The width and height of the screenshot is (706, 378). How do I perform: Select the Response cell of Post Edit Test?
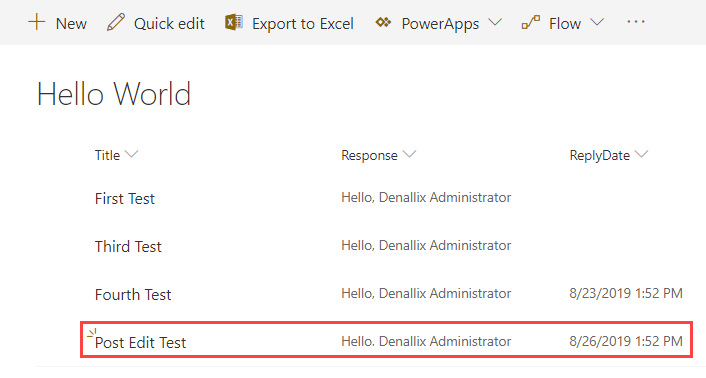pos(426,342)
